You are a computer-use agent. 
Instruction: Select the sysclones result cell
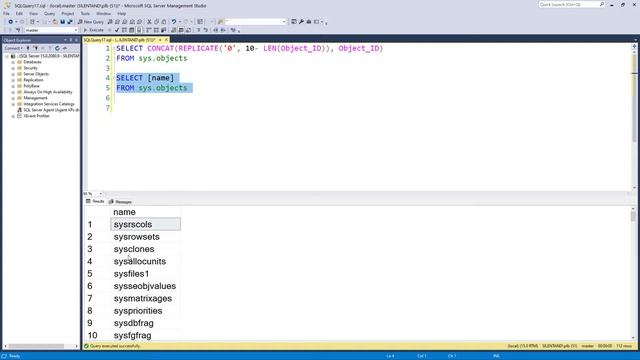click(x=145, y=249)
